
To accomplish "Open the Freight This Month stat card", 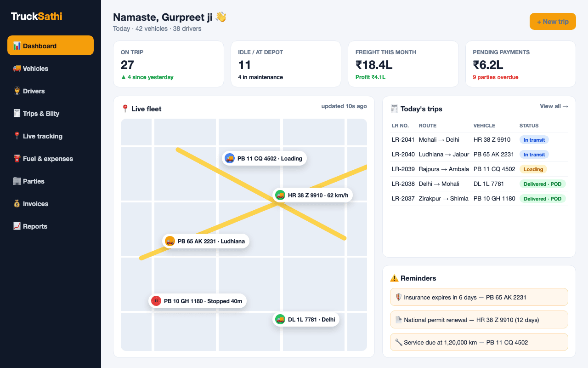I will click(x=403, y=64).
